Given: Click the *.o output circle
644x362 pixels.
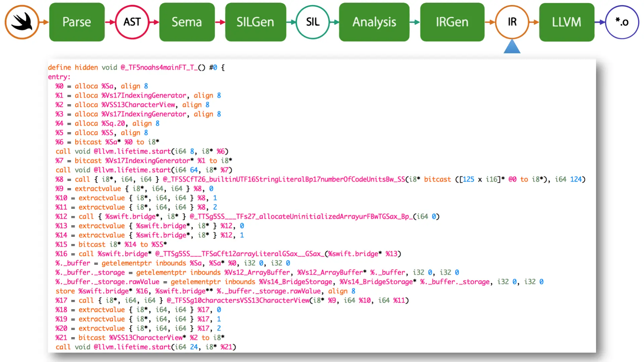Looking at the screenshot, I should (x=622, y=22).
